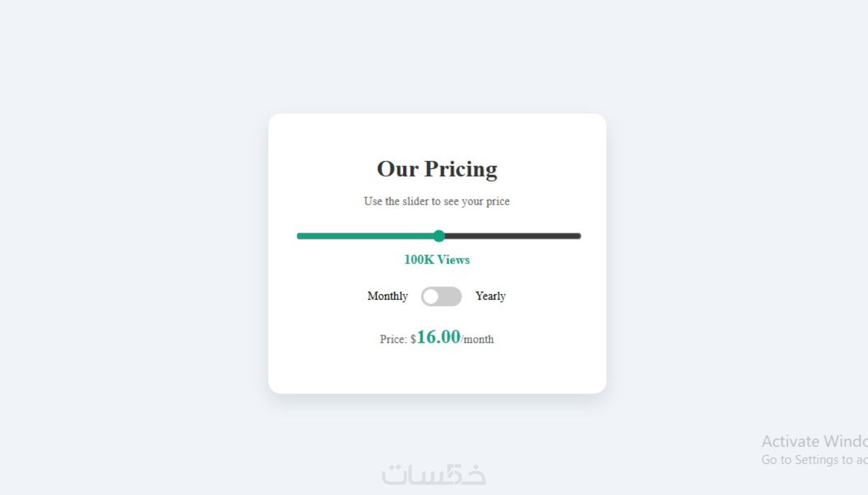Click the Khamsat watermark logo
Viewport: 868px width, 495px height.
433,474
